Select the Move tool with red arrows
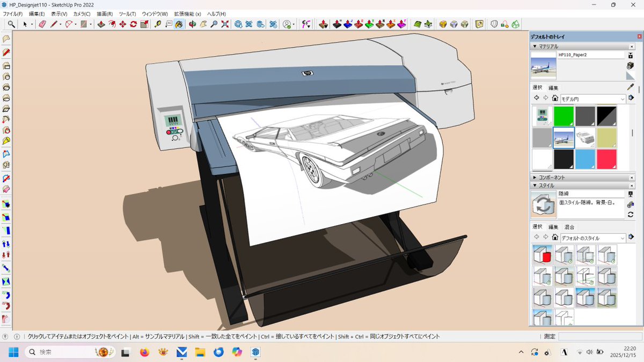The image size is (644, 362). 123,24
